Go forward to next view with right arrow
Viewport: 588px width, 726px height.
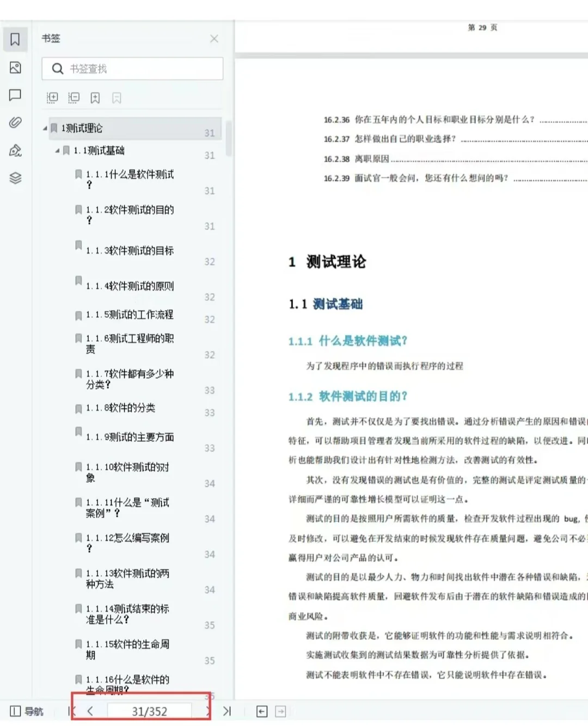pyautogui.click(x=281, y=711)
